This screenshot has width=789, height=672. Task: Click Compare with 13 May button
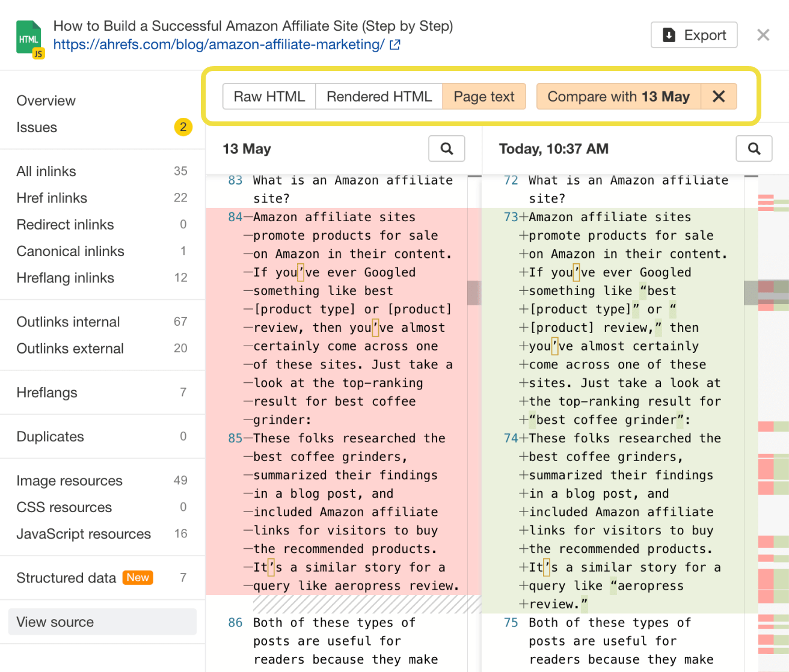[x=619, y=97]
